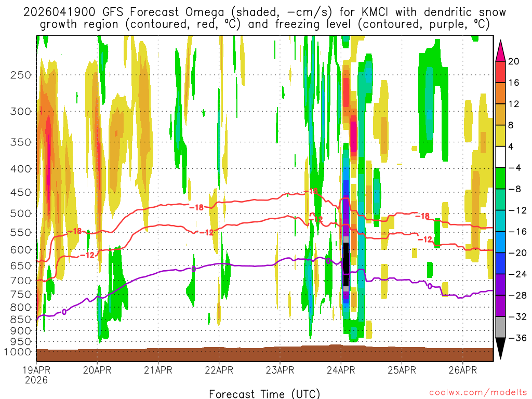This screenshot has width=532, height=399.
Task: Select the red swatch between 16 and 20
Action: pos(501,72)
